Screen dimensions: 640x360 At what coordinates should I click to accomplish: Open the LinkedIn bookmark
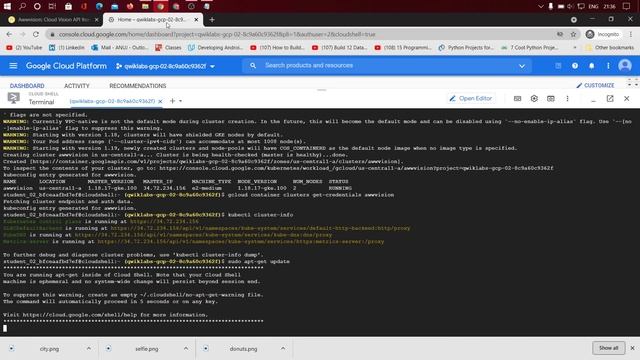[x=67, y=48]
